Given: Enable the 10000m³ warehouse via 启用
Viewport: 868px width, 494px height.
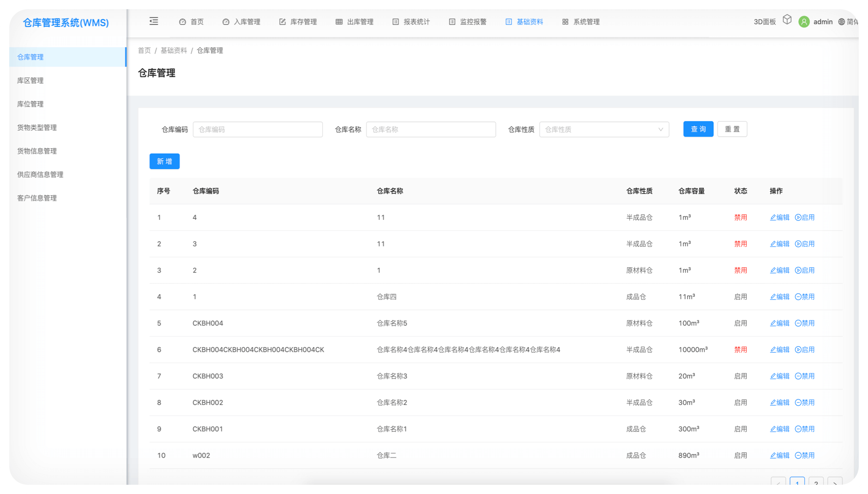Looking at the screenshot, I should tap(804, 350).
